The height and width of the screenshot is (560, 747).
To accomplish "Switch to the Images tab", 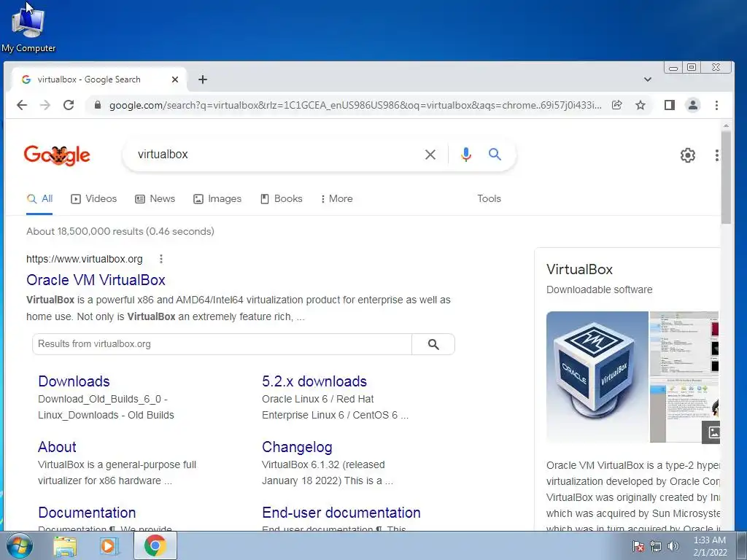I will [217, 199].
